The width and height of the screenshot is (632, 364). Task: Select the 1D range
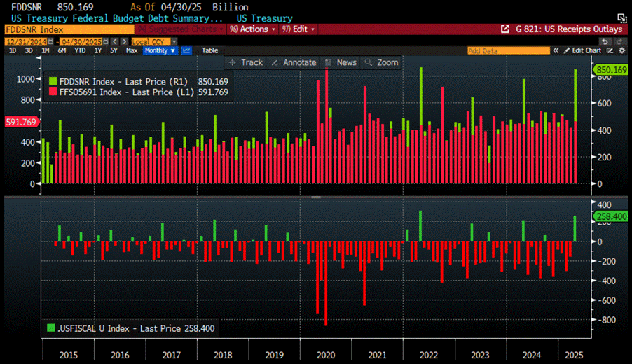[x=13, y=50]
